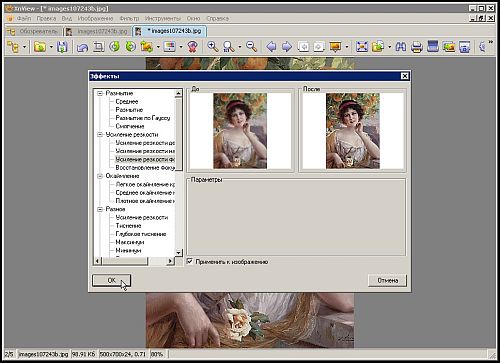Open dropdown arrow beside the convert folder icon
The image size is (500, 363).
click(158, 47)
